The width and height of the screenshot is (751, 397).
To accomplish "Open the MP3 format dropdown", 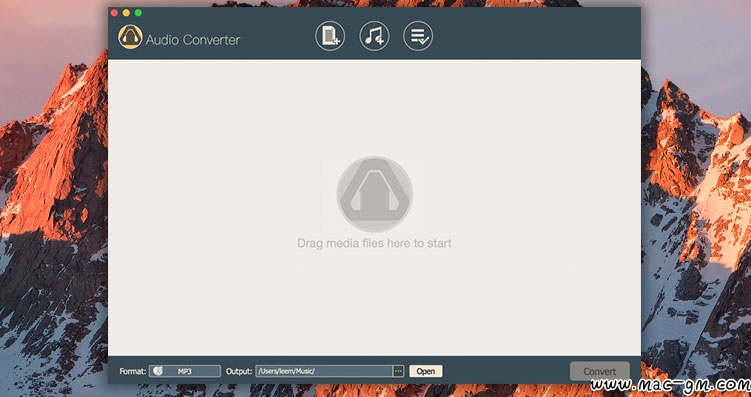I will tap(185, 371).
